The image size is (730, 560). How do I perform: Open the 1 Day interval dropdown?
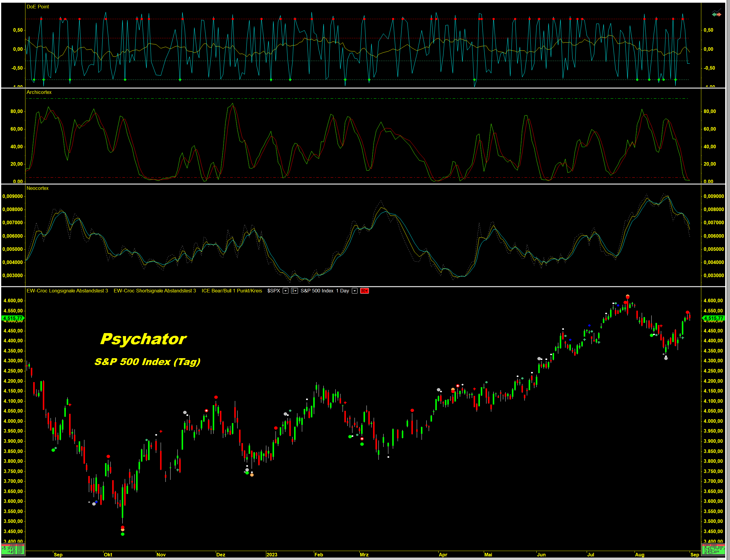click(x=355, y=291)
